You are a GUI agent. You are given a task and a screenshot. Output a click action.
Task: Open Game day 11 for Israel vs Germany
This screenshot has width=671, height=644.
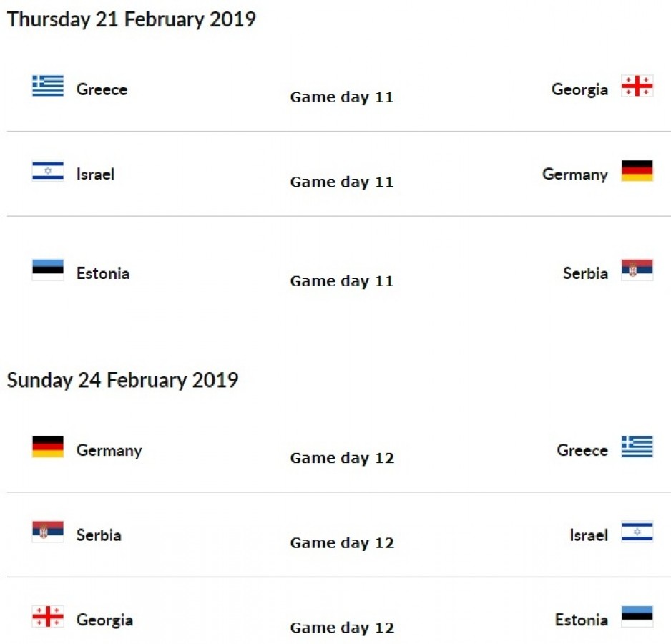pyautogui.click(x=342, y=182)
